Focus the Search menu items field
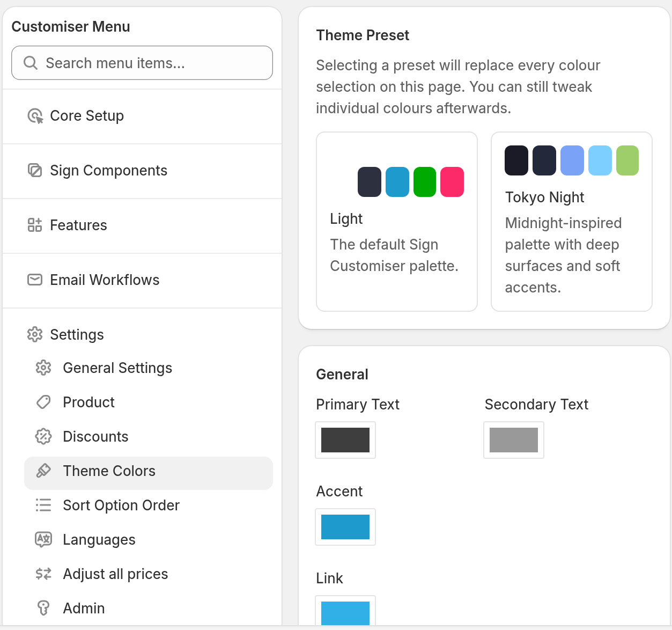Viewport: 672px width, 630px height. pos(142,63)
